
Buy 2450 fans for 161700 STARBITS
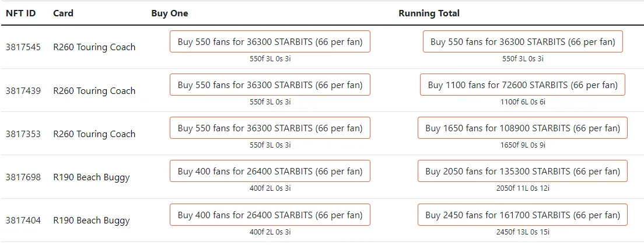point(523,215)
